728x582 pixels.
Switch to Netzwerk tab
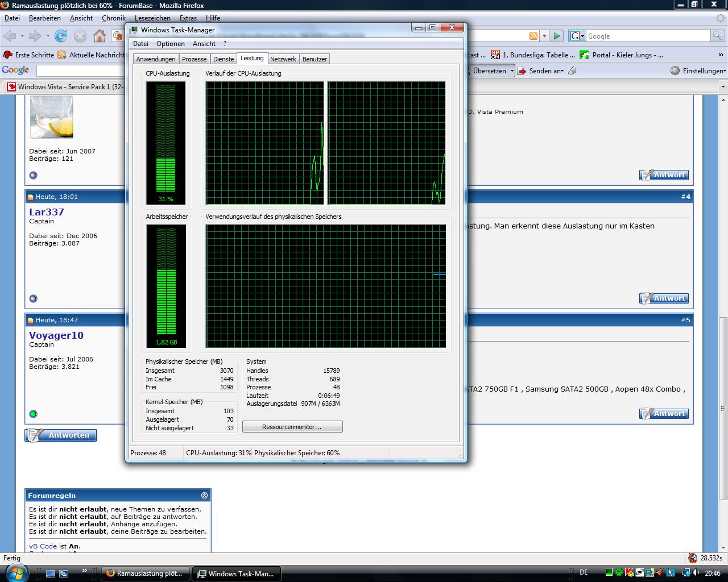[283, 59]
